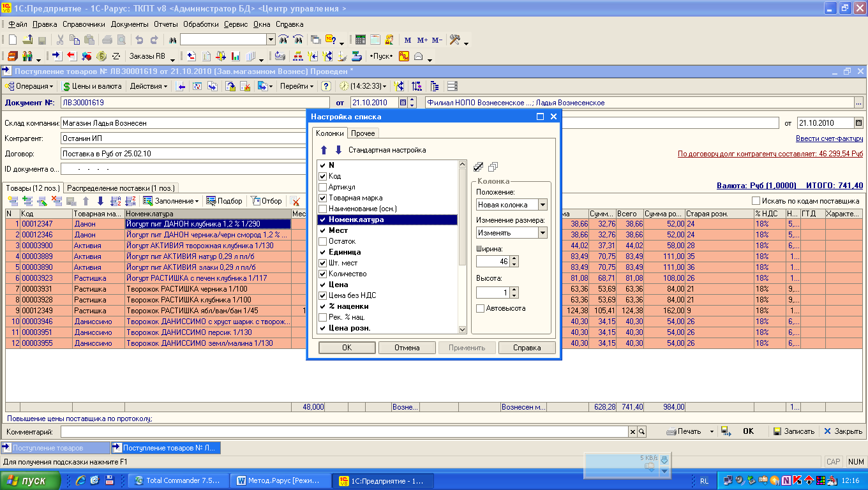Open the Файл menu

click(x=18, y=24)
